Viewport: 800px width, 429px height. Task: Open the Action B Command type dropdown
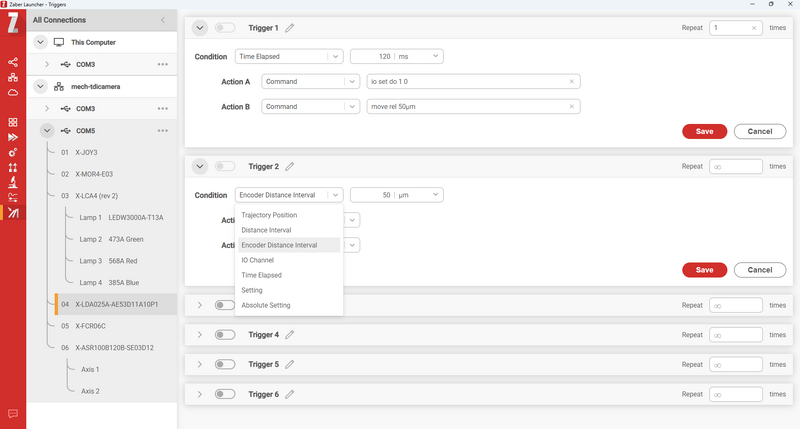tap(310, 107)
